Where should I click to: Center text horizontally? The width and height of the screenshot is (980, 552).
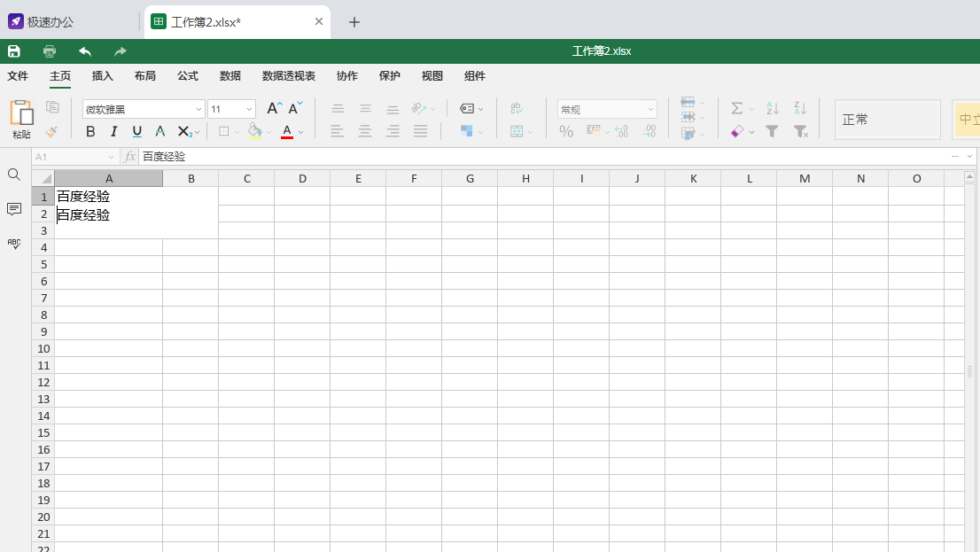click(364, 131)
